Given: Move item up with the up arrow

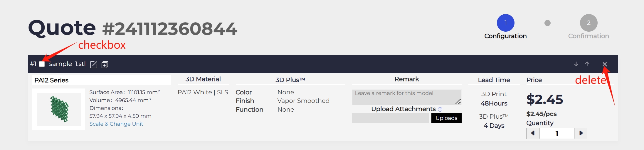Looking at the screenshot, I should click(587, 64).
